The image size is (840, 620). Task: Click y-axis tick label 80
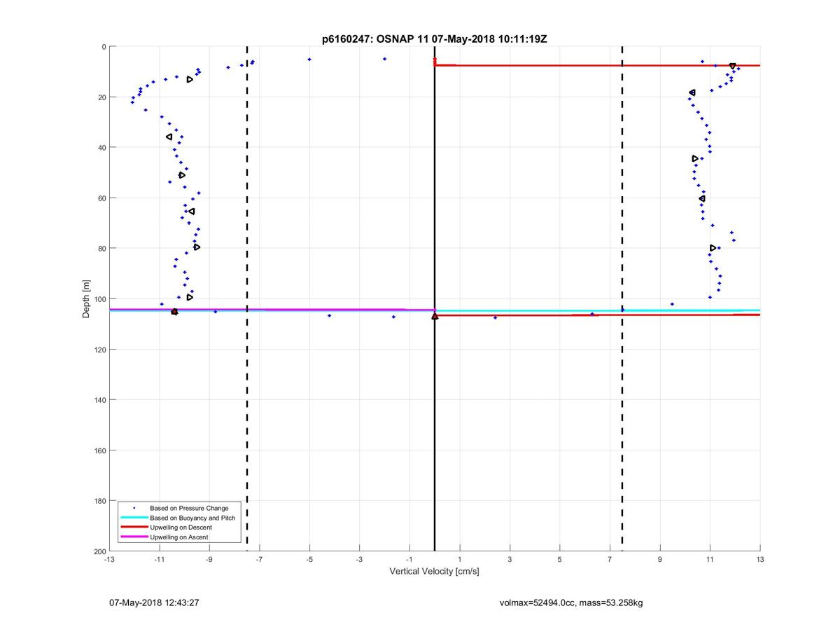(101, 249)
